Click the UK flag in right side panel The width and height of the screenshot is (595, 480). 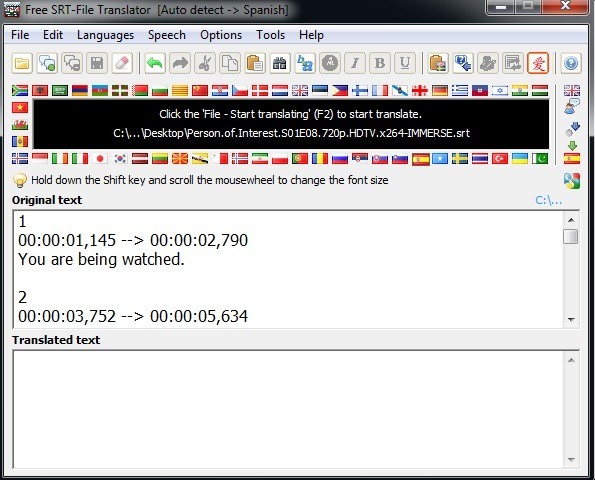(x=571, y=90)
